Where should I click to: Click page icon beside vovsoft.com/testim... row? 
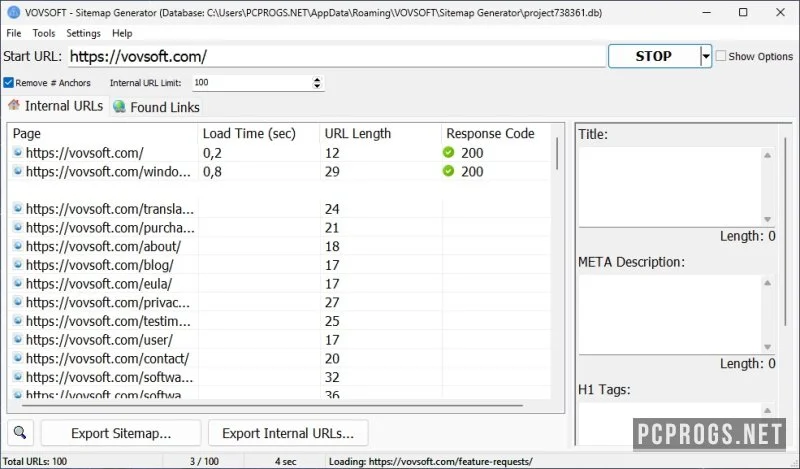[x=18, y=321]
